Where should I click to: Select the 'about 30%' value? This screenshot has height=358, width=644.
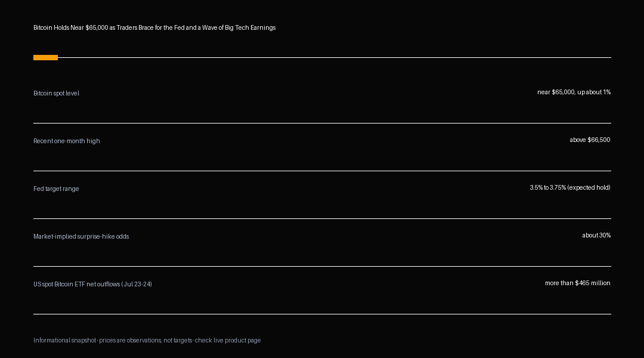point(596,235)
